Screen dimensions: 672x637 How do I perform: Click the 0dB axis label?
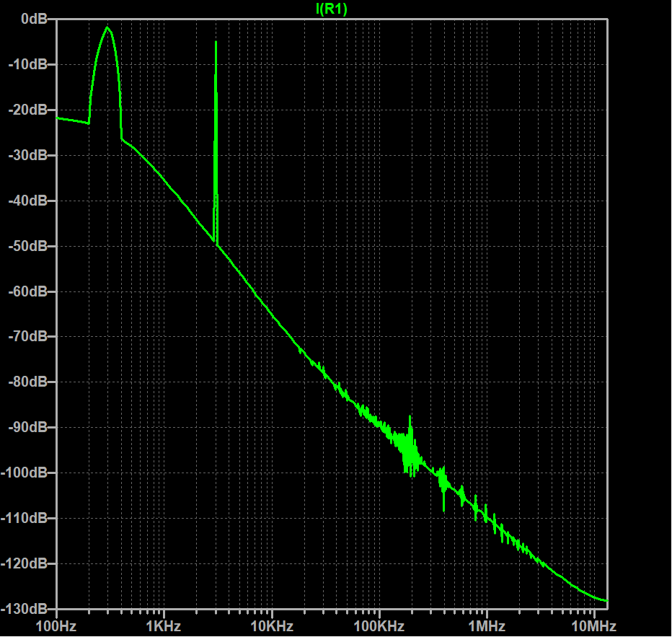click(35, 19)
